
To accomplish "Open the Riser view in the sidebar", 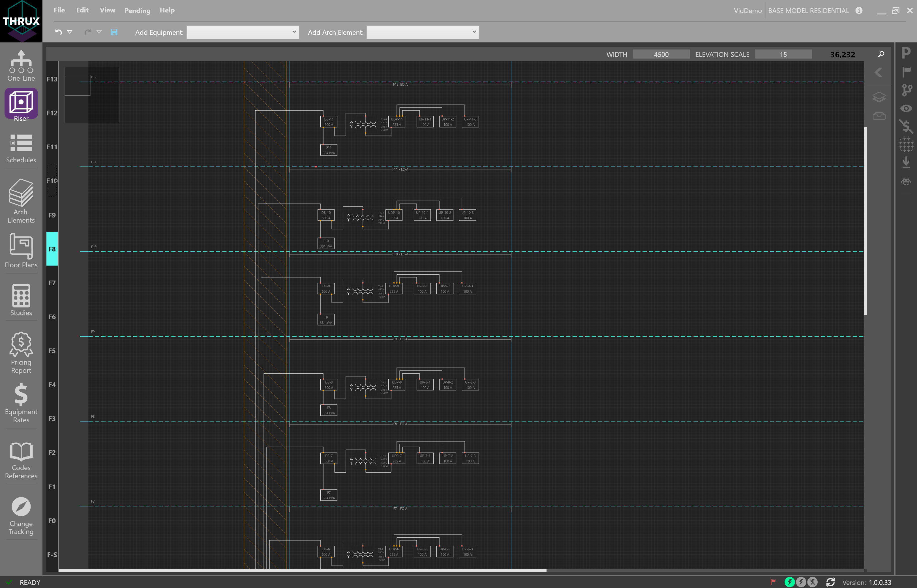I will [x=21, y=103].
